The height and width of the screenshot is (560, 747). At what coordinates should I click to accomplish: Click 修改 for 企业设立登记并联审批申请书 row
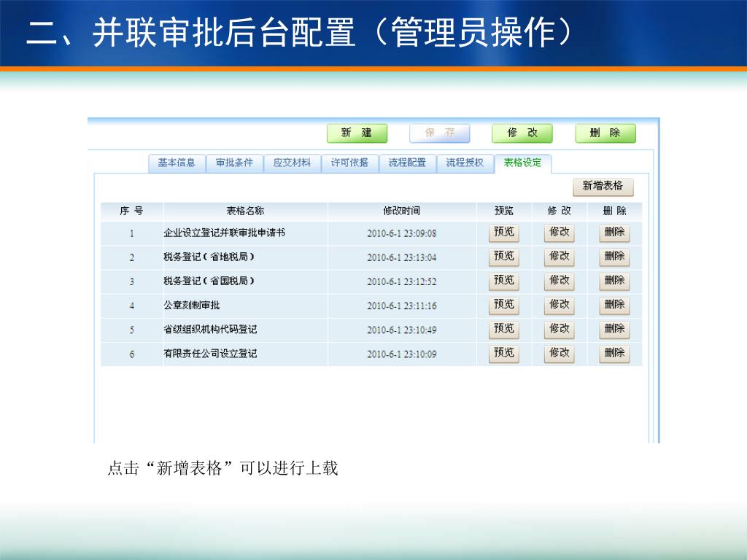(x=559, y=233)
